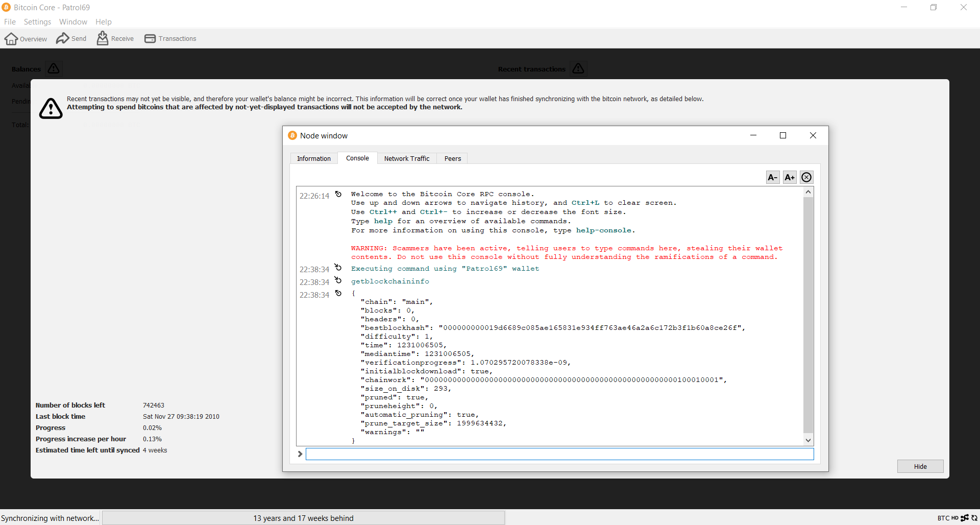Open the Send coins page
The width and height of the screenshot is (980, 525).
point(71,39)
